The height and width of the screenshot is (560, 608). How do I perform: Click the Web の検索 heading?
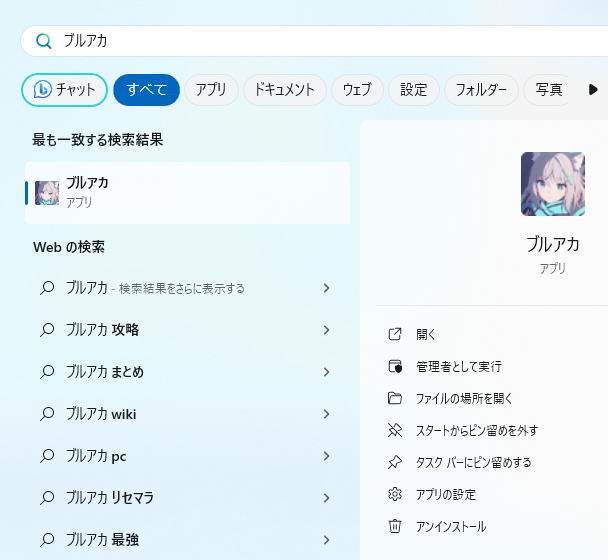pos(69,247)
